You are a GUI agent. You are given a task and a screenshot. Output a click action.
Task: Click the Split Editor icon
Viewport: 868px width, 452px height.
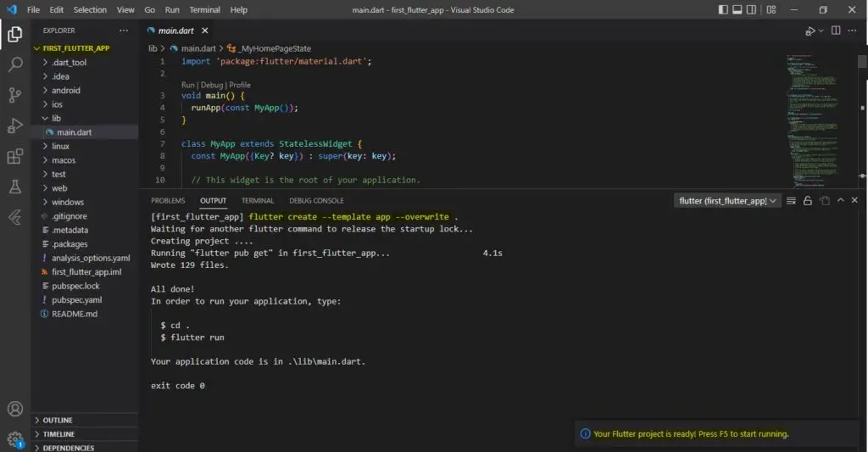click(x=836, y=31)
